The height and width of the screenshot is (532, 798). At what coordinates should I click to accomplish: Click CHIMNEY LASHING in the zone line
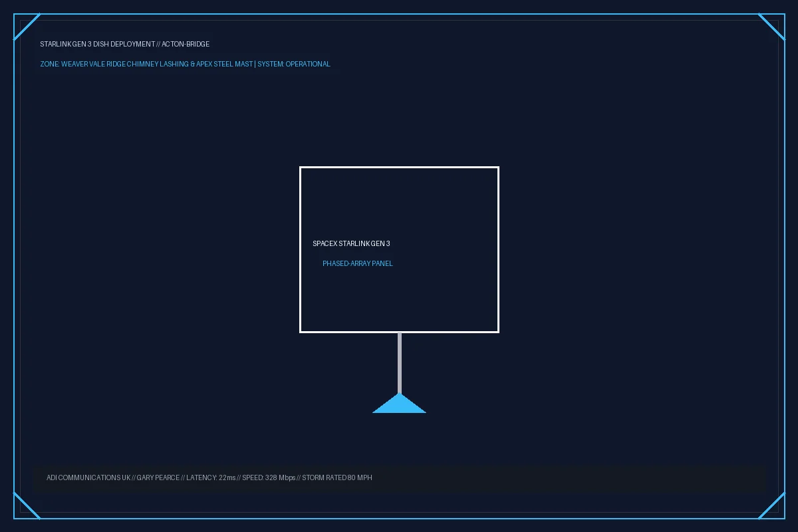(158, 65)
